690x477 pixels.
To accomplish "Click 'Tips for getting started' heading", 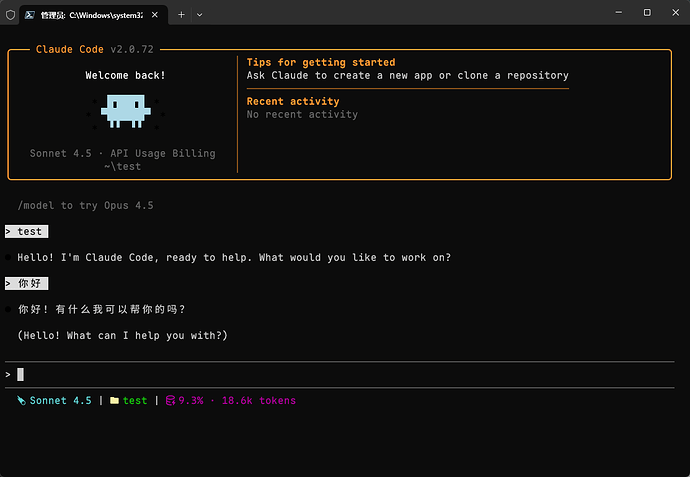I will [x=321, y=62].
